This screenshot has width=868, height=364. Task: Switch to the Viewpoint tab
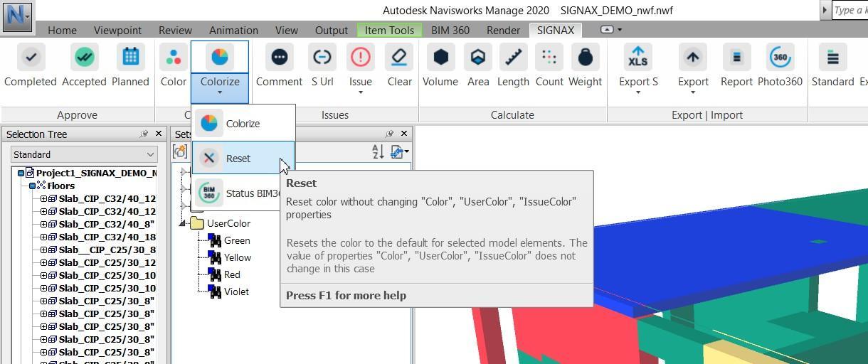pos(117,30)
